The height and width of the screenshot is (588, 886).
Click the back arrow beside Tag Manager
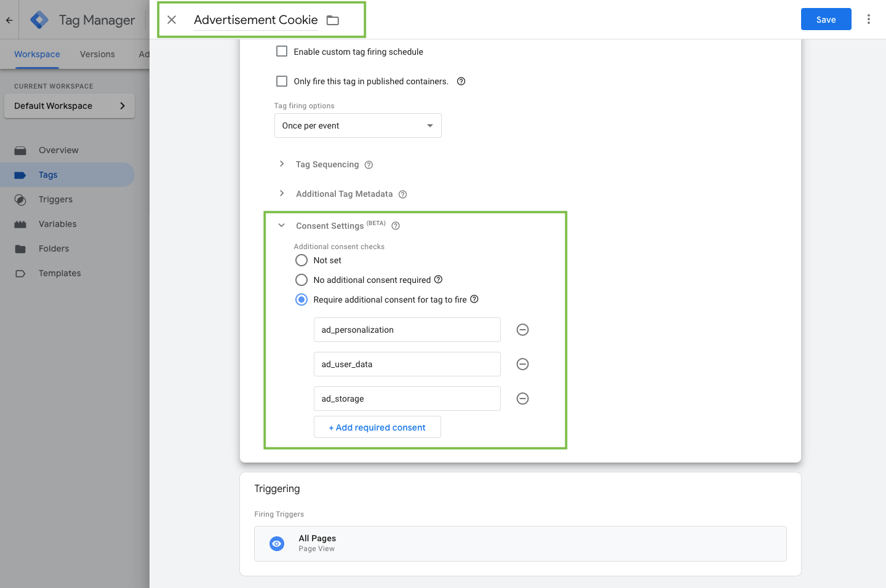point(9,19)
